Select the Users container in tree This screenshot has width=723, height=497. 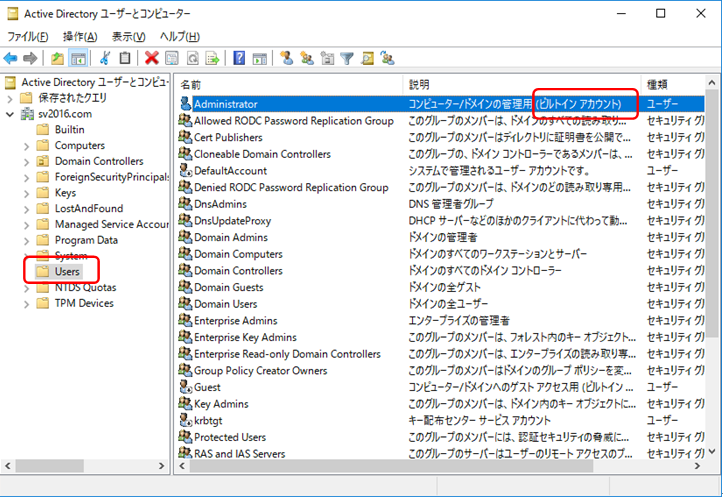pos(67,272)
